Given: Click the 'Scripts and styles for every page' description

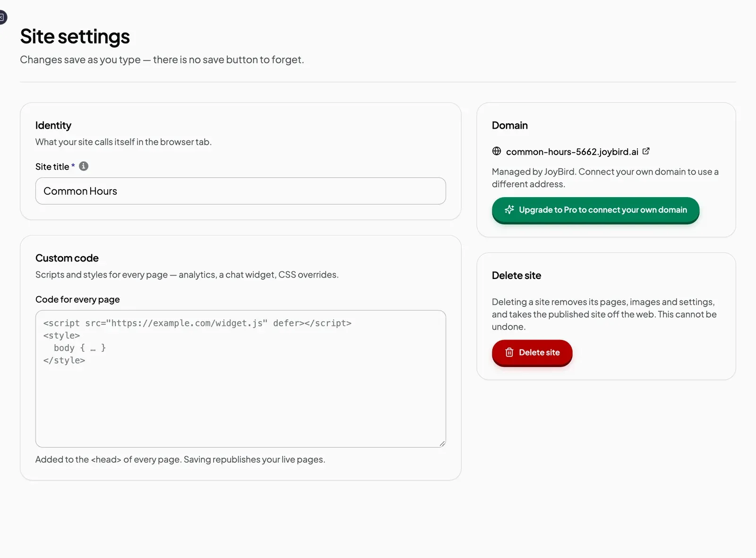Looking at the screenshot, I should click(x=187, y=275).
